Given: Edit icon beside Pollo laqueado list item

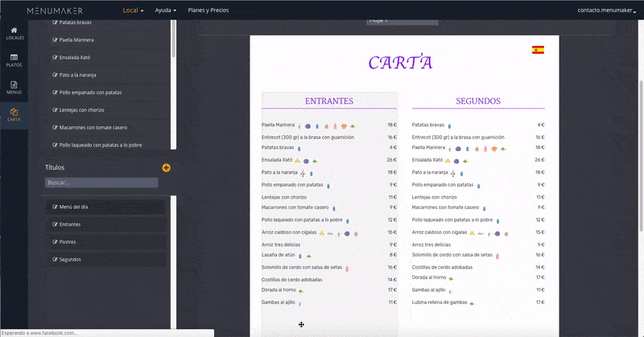Looking at the screenshot, I should [55, 145].
